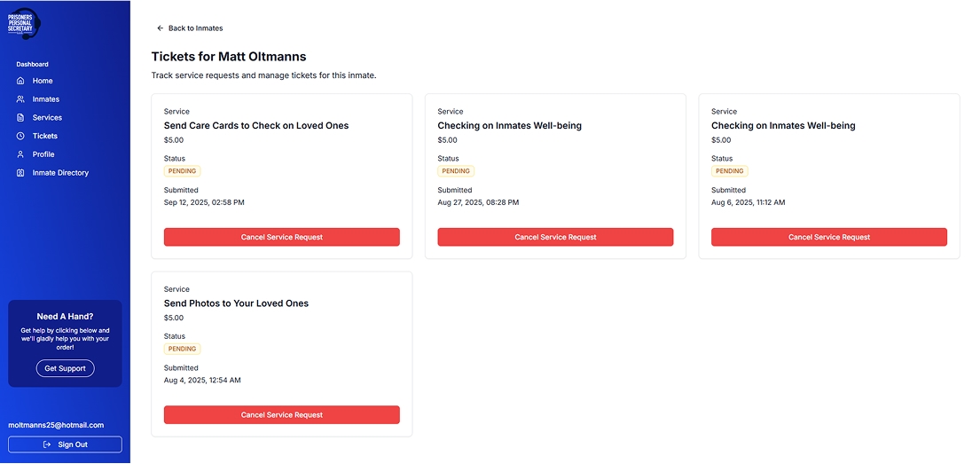Click the Pending badge on Send Photos ticket
Image resolution: width=980 pixels, height=464 pixels.
click(x=182, y=349)
